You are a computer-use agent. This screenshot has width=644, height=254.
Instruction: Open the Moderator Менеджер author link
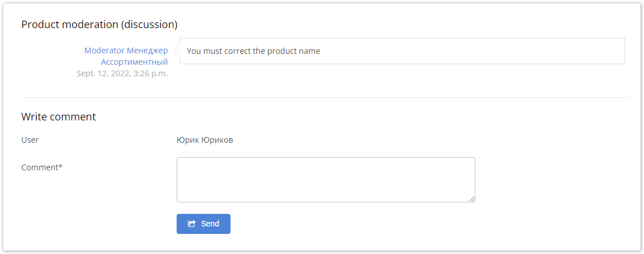(126, 50)
